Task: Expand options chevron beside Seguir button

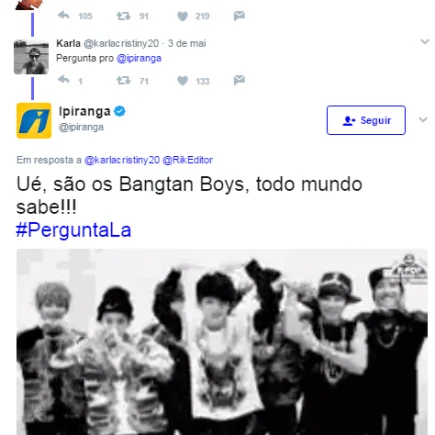Action: [x=423, y=120]
